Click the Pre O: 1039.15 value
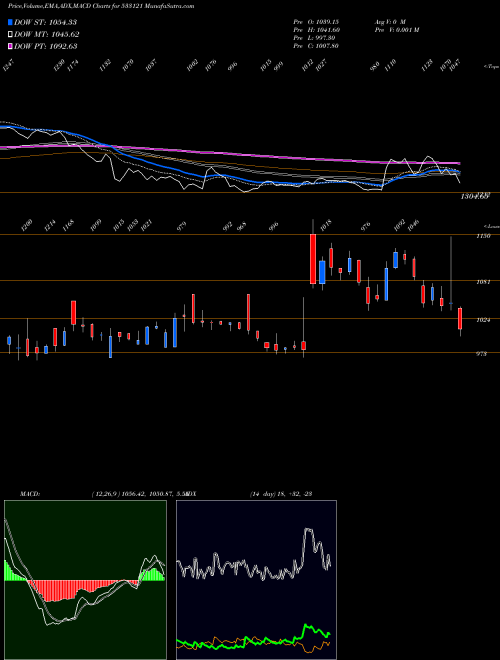This screenshot has width=500, height=660. click(316, 21)
